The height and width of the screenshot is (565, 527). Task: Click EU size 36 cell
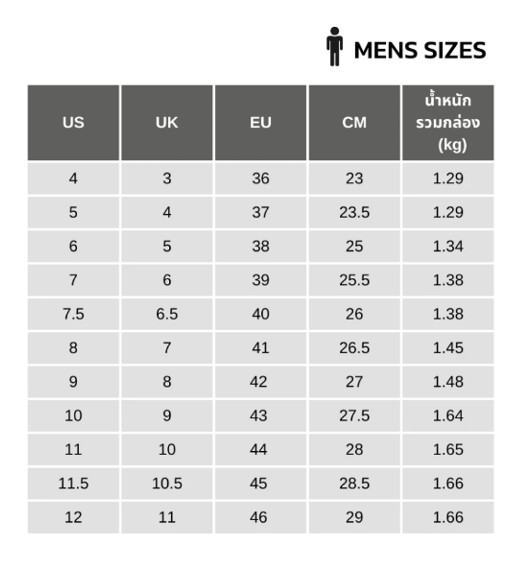pyautogui.click(x=260, y=178)
